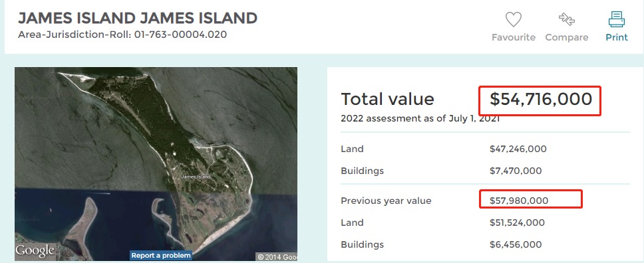Image resolution: width=644 pixels, height=263 pixels.
Task: Click the $57,980,000 previous year value
Action: [519, 201]
